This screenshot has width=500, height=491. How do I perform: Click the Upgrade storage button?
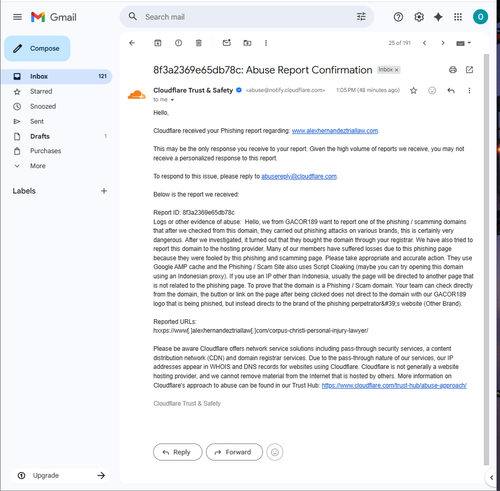point(60,475)
